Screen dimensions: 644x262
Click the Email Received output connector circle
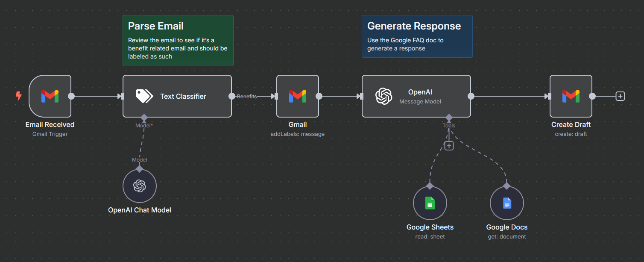(x=71, y=96)
